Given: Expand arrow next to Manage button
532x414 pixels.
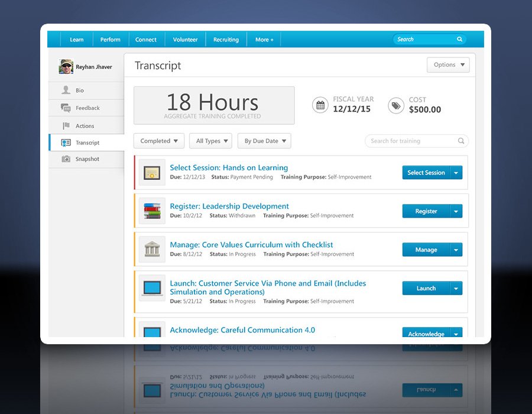Looking at the screenshot, I should tap(456, 250).
